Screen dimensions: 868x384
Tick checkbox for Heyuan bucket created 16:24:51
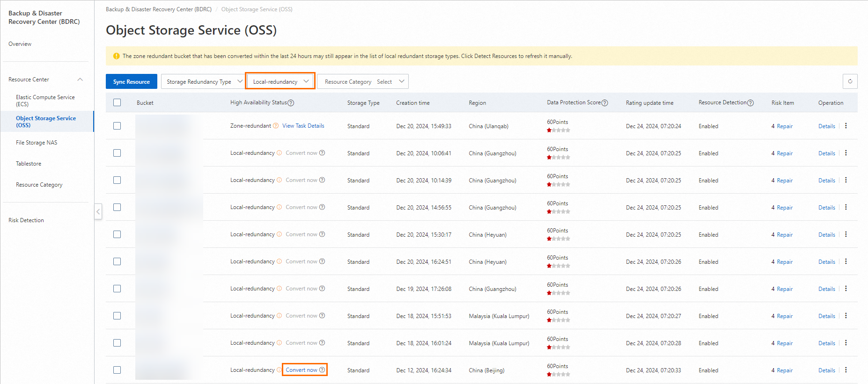pos(117,261)
